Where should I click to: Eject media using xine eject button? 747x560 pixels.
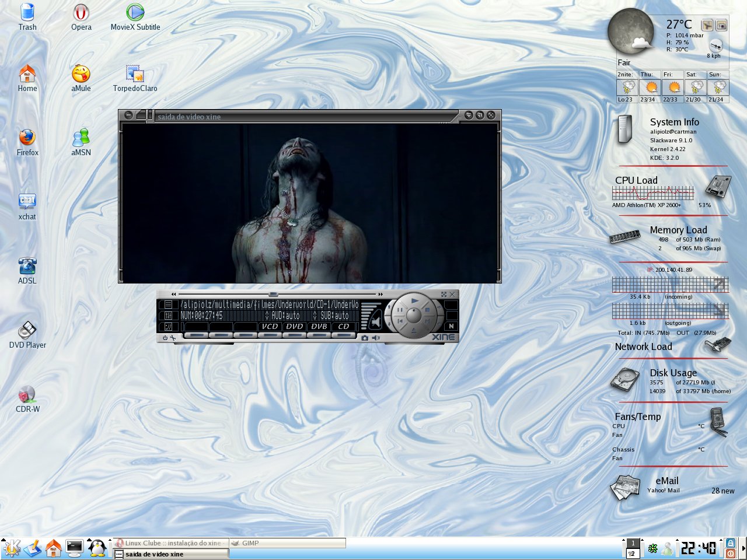414,331
